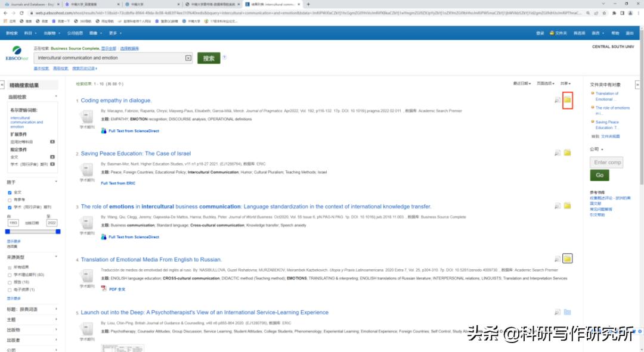Remove the 应用对等科目 expander from current search
The width and height of the screenshot is (644, 352).
(52, 142)
